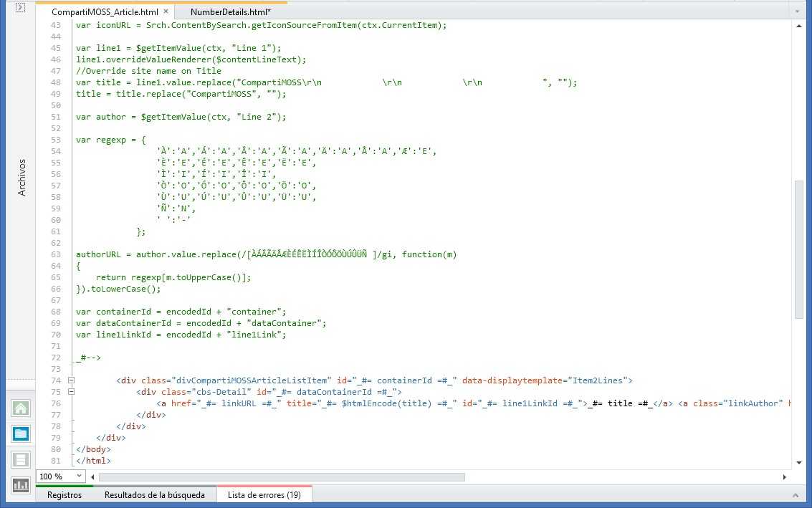Click mapping row starting with 'Ì':'I'
The image size is (812, 508).
pos(216,174)
